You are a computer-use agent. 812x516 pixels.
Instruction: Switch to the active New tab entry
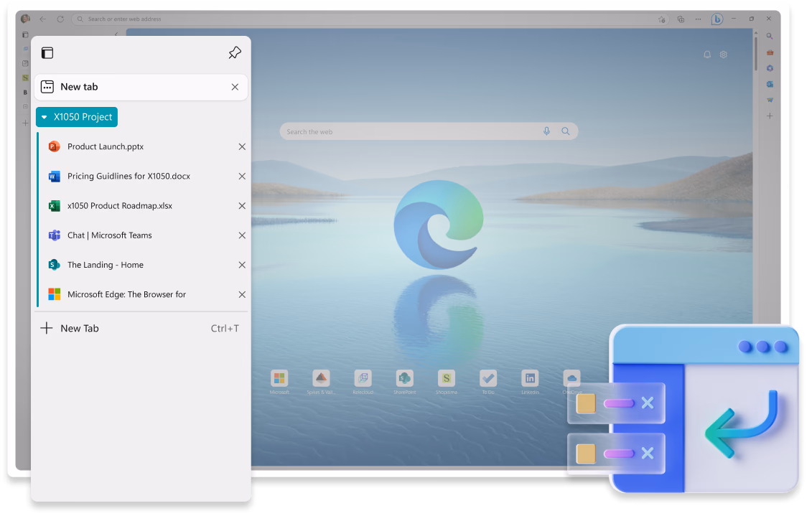click(141, 87)
